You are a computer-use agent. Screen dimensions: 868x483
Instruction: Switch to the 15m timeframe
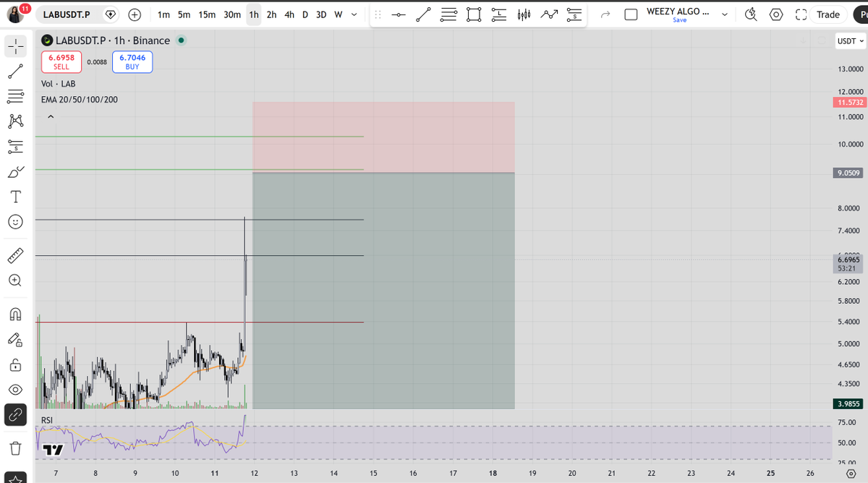pyautogui.click(x=207, y=14)
